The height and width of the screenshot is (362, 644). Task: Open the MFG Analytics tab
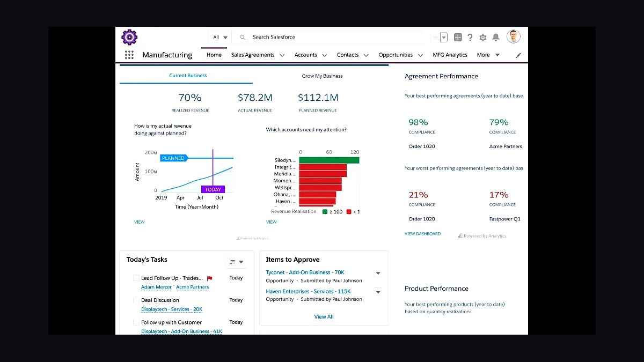point(450,55)
